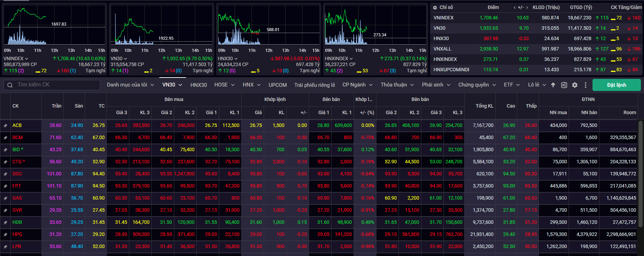
Task: Click the up arrow icon beside Lô lẻ
Action: 553,85
